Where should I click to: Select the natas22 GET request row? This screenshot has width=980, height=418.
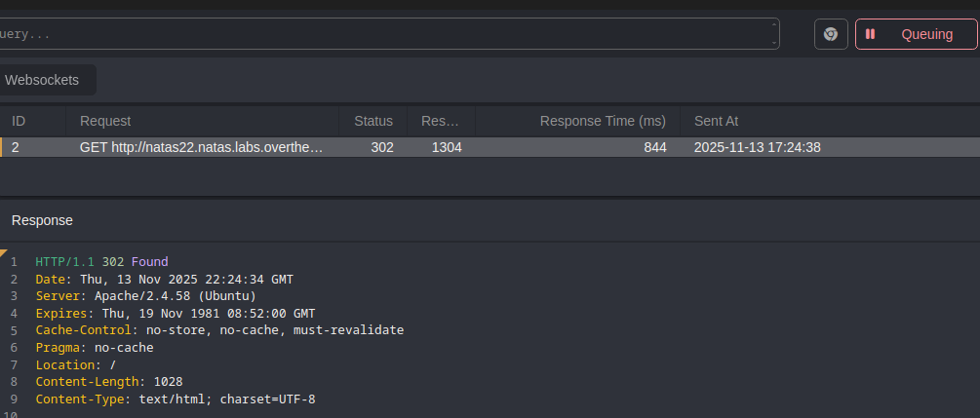pyautogui.click(x=201, y=147)
